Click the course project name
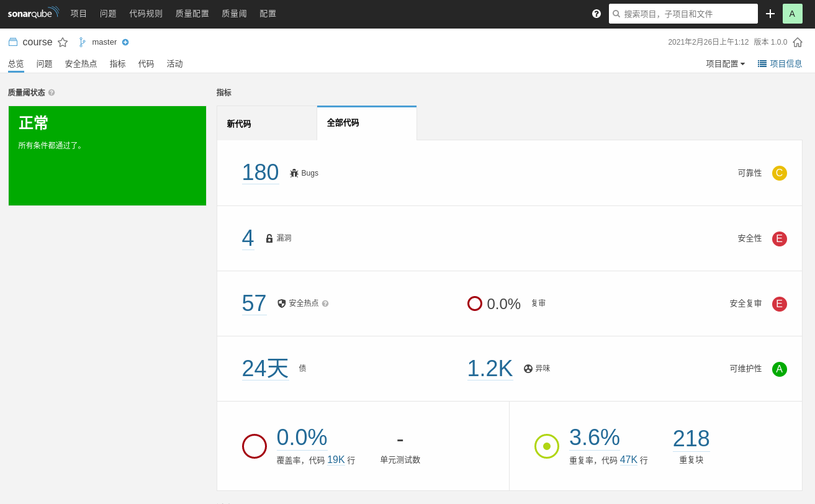The height and width of the screenshot is (504, 815). pos(38,42)
